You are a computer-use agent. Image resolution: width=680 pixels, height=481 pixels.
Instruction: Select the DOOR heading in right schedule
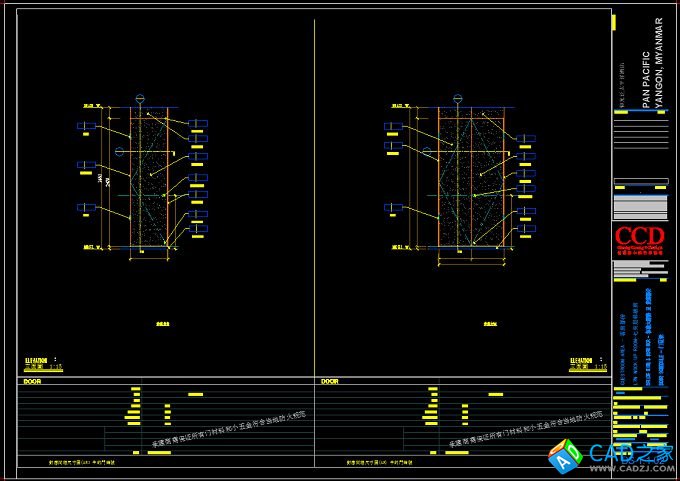(329, 381)
